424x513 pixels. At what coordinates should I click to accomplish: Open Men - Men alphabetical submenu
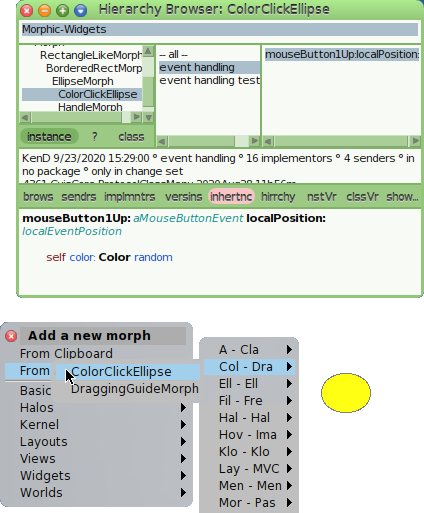click(249, 486)
